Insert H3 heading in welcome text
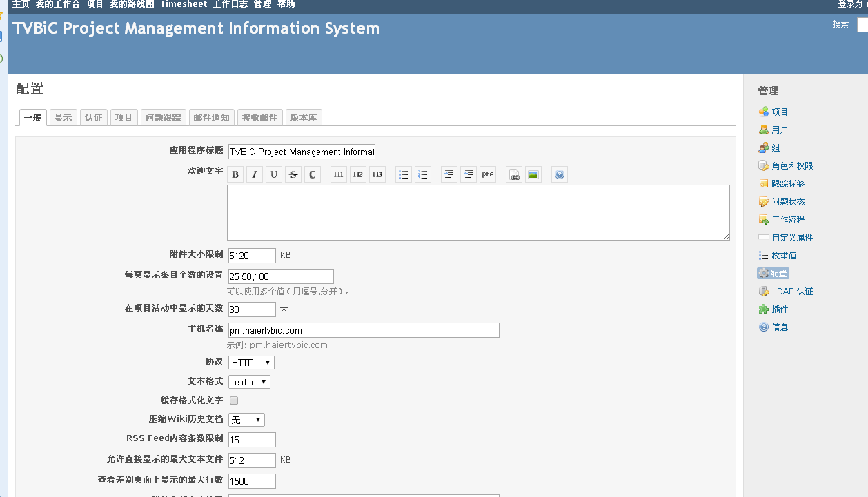Viewport: 868px width, 497px height. pos(377,174)
